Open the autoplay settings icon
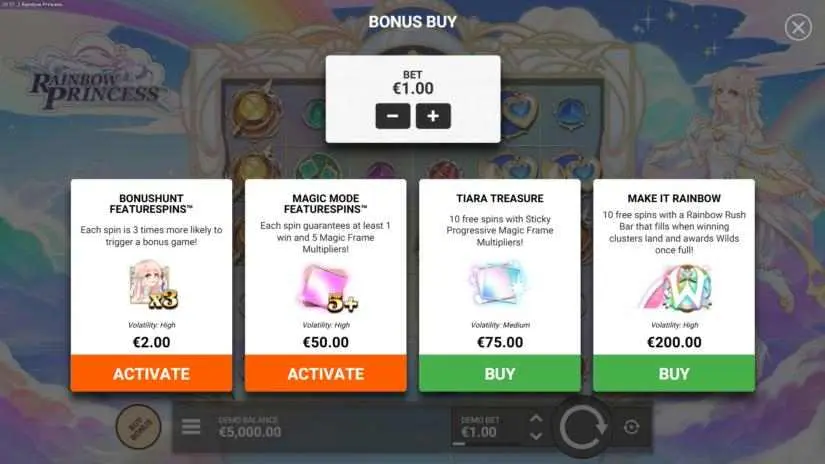This screenshot has height=464, width=825. (631, 427)
